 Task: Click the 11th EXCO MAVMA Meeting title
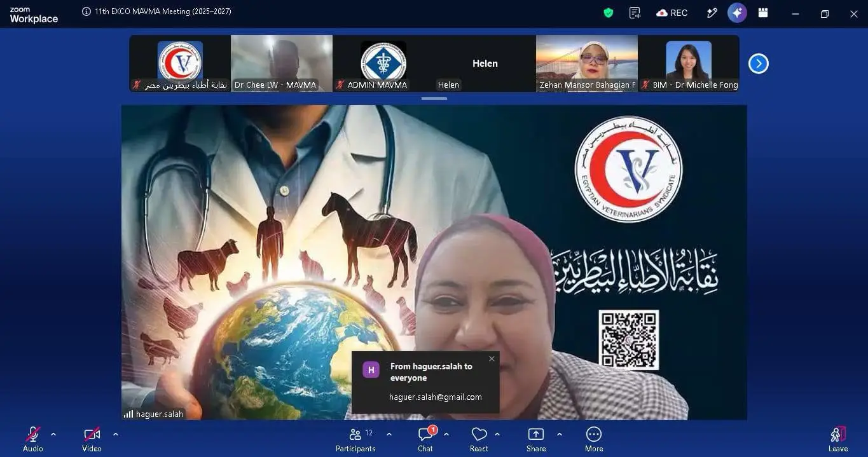[x=163, y=11]
